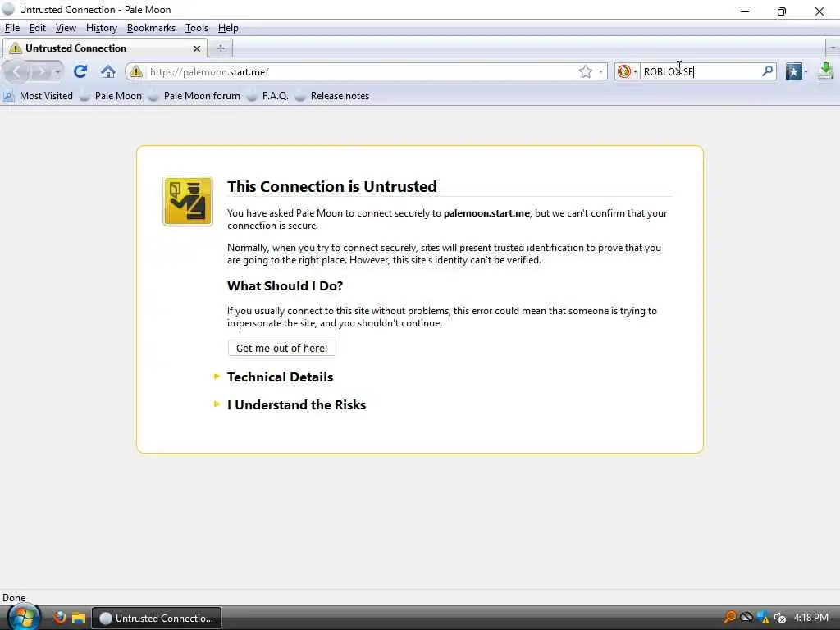Click the Back navigation arrow

tap(16, 71)
